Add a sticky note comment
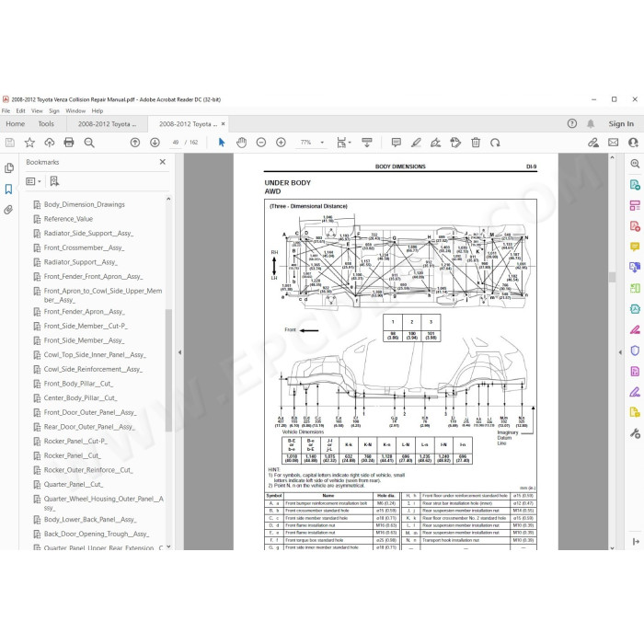The image size is (644, 644). click(x=397, y=143)
